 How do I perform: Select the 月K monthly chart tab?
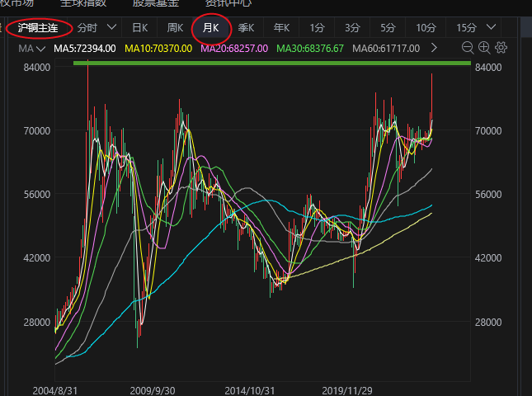(x=210, y=28)
